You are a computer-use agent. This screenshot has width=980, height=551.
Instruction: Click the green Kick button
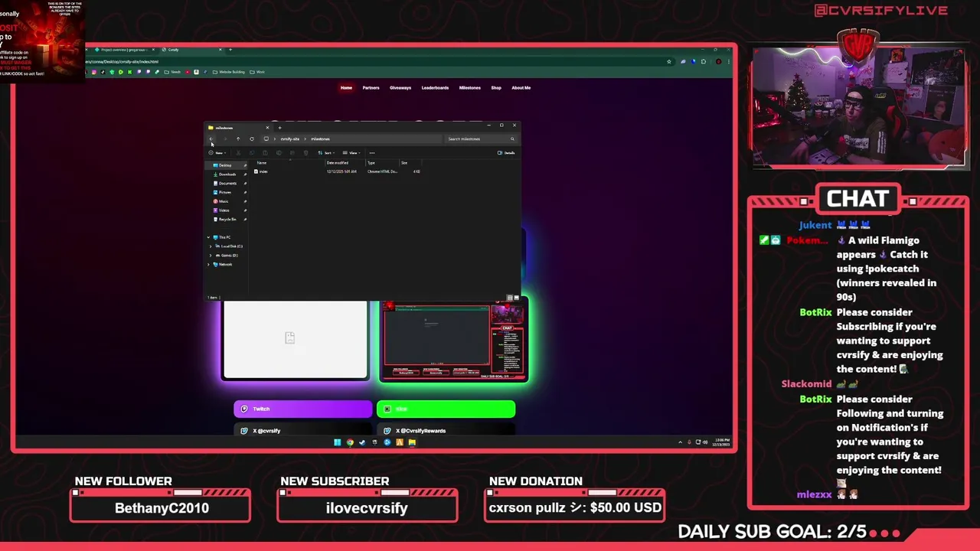pos(446,409)
